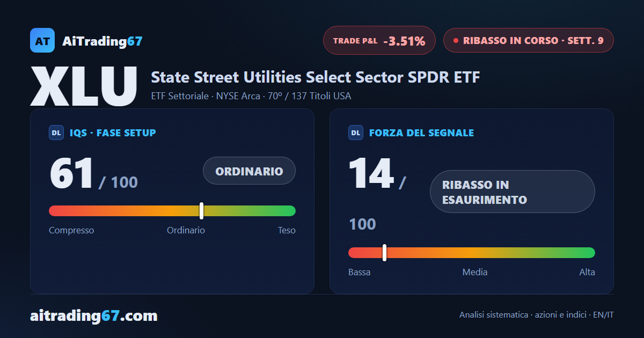Image resolution: width=644 pixels, height=338 pixels.
Task: Click the 14 signal strength value
Action: 371,173
